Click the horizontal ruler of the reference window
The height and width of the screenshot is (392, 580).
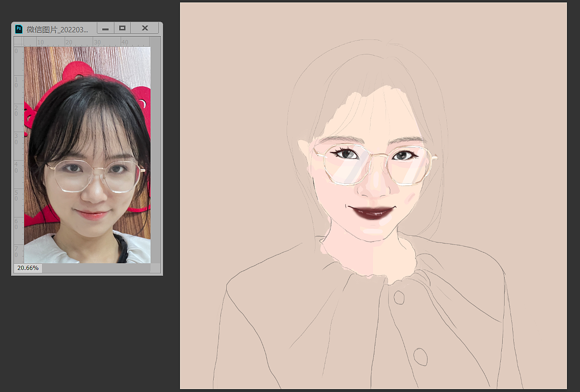pos(87,42)
